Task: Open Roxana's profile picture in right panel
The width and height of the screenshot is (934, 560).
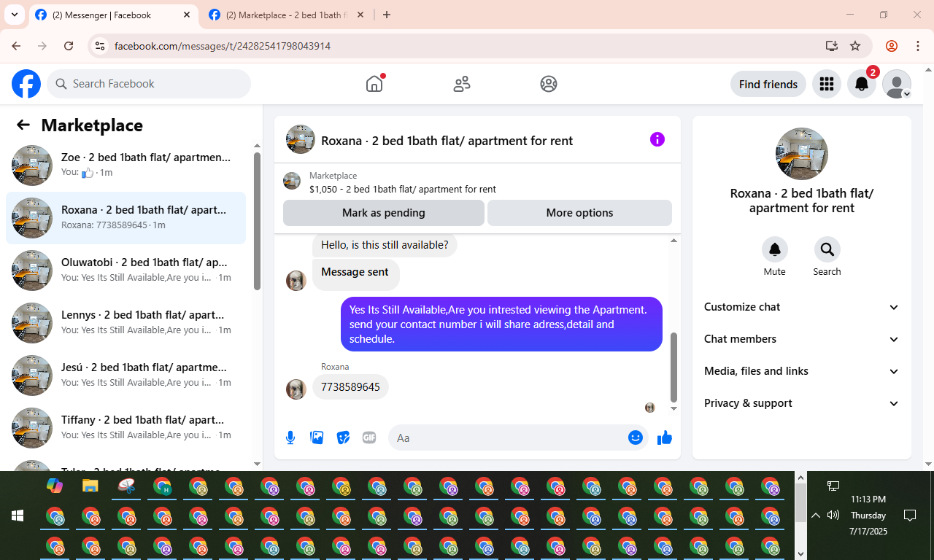Action: pyautogui.click(x=802, y=154)
